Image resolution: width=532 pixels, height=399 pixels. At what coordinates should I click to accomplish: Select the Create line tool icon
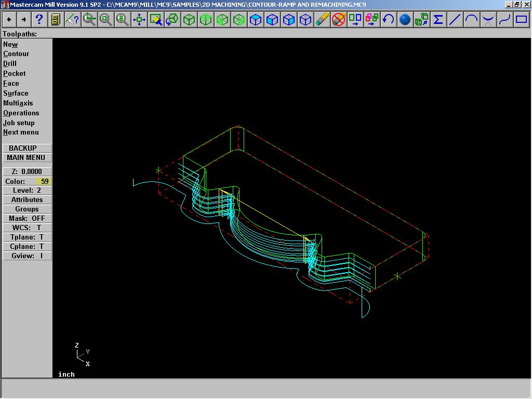click(x=455, y=20)
